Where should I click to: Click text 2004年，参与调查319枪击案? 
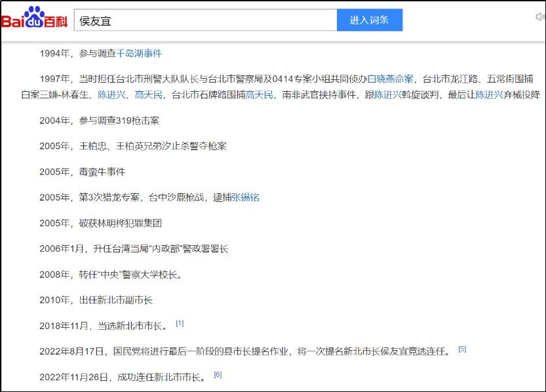(99, 121)
